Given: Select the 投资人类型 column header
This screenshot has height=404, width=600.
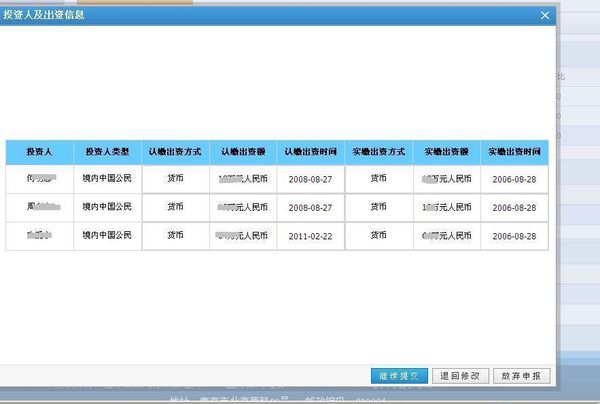Looking at the screenshot, I should [107, 152].
